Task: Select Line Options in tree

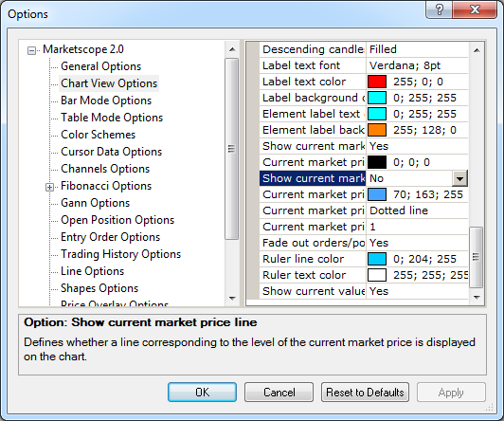Action: pos(92,271)
